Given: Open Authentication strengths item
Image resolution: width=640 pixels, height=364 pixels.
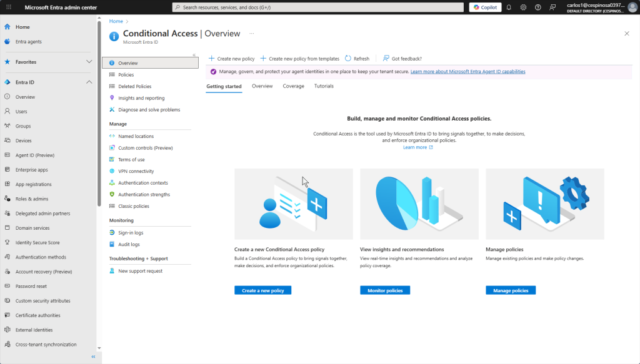Looking at the screenshot, I should coord(144,194).
